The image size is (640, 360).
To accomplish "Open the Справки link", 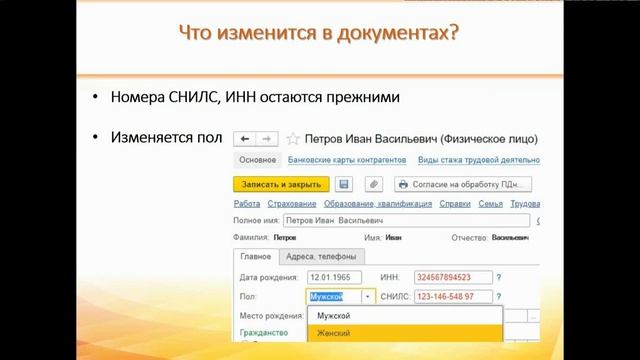I will pyautogui.click(x=455, y=204).
